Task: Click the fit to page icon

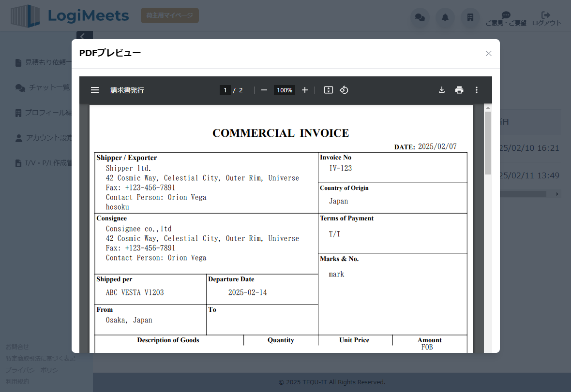Action: (329, 90)
